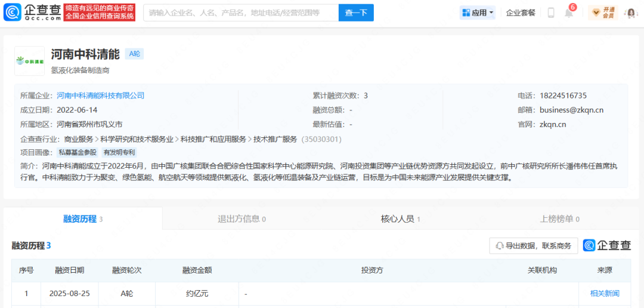Open the 应用 dropdown menu
644x308 pixels.
tap(478, 13)
